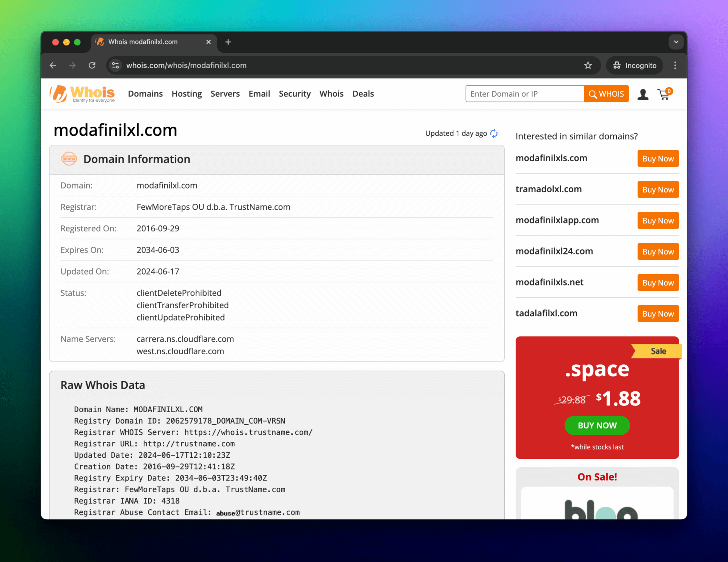The height and width of the screenshot is (562, 728).
Task: Click the Updated On date 2024-06-17
Action: coord(158,272)
